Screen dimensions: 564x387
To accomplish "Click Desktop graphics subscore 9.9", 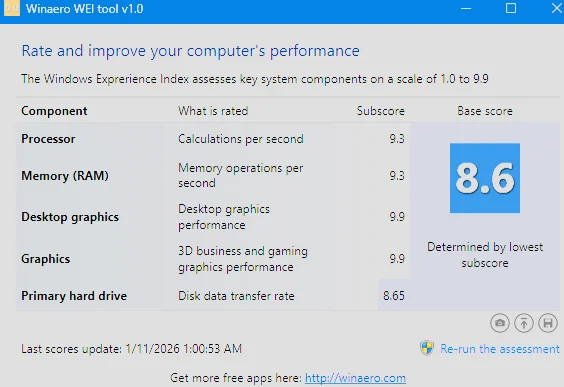I will tap(397, 217).
